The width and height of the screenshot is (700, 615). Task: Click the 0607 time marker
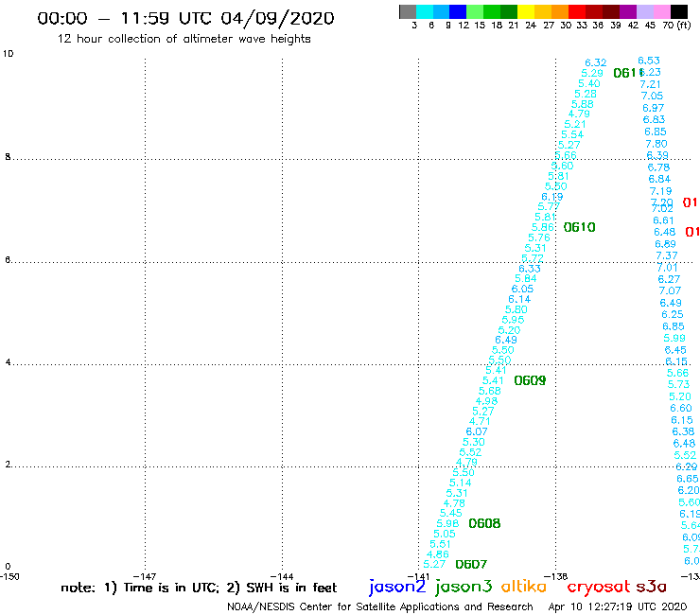click(471, 565)
